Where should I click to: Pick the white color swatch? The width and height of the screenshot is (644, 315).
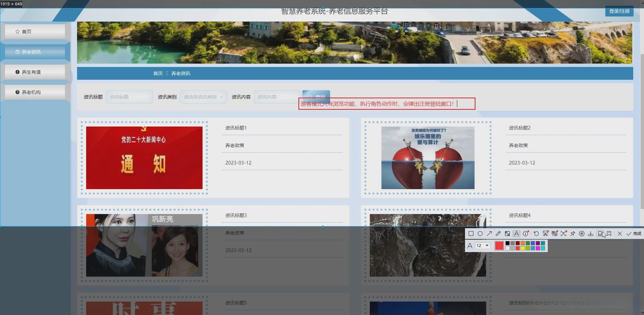[x=507, y=248]
